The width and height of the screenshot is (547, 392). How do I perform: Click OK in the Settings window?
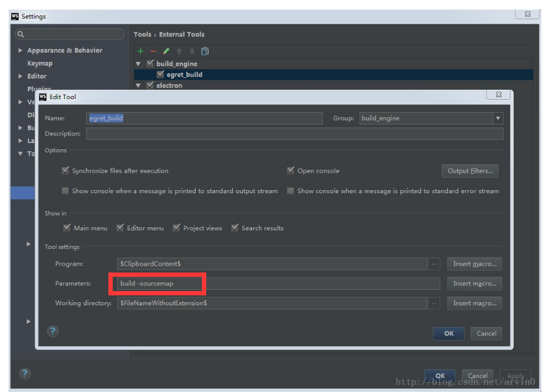(440, 376)
